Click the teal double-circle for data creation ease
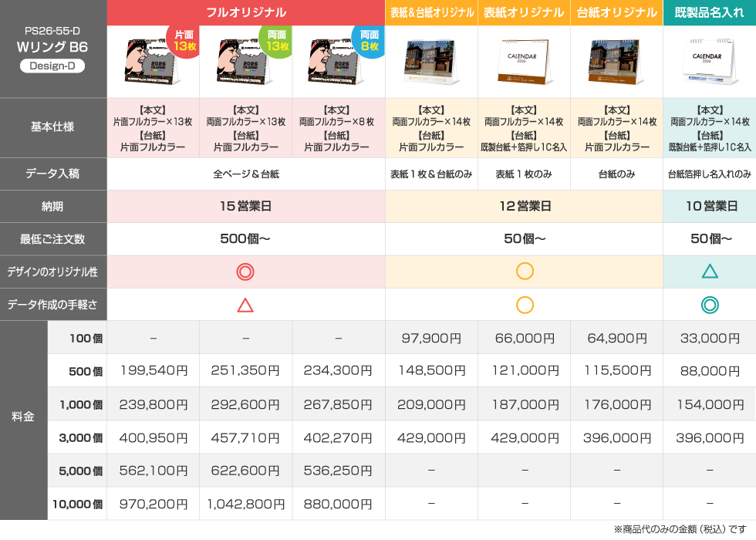The width and height of the screenshot is (756, 540). pyautogui.click(x=709, y=304)
